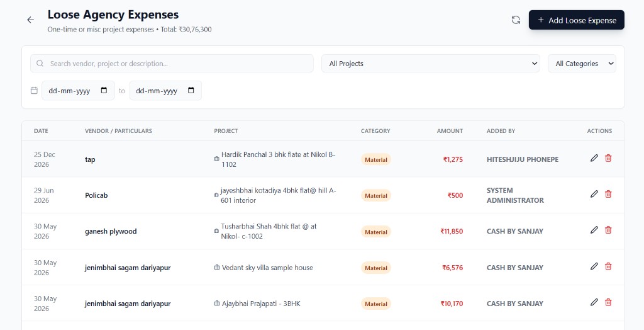Open calendar picker in the start date field

click(104, 91)
